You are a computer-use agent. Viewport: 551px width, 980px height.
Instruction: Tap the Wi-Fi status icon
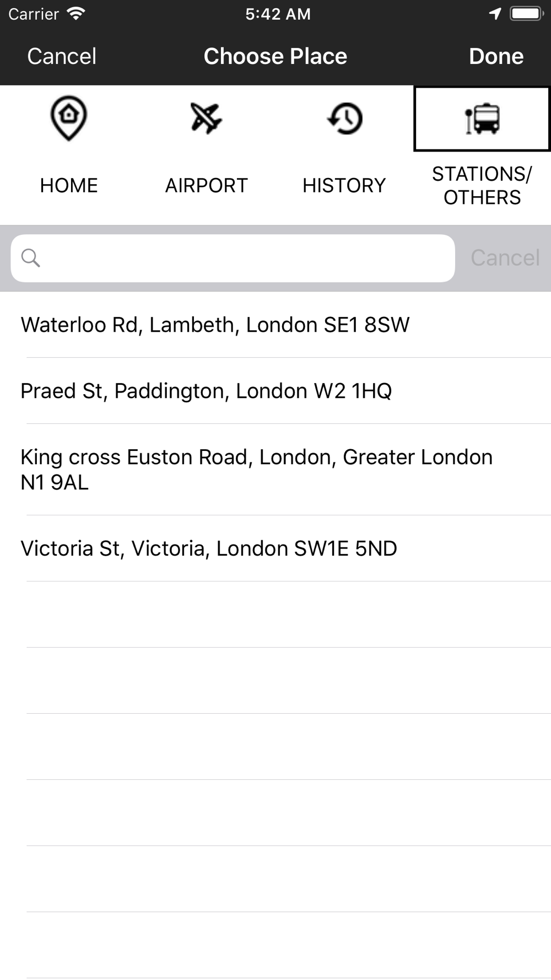pyautogui.click(x=76, y=14)
